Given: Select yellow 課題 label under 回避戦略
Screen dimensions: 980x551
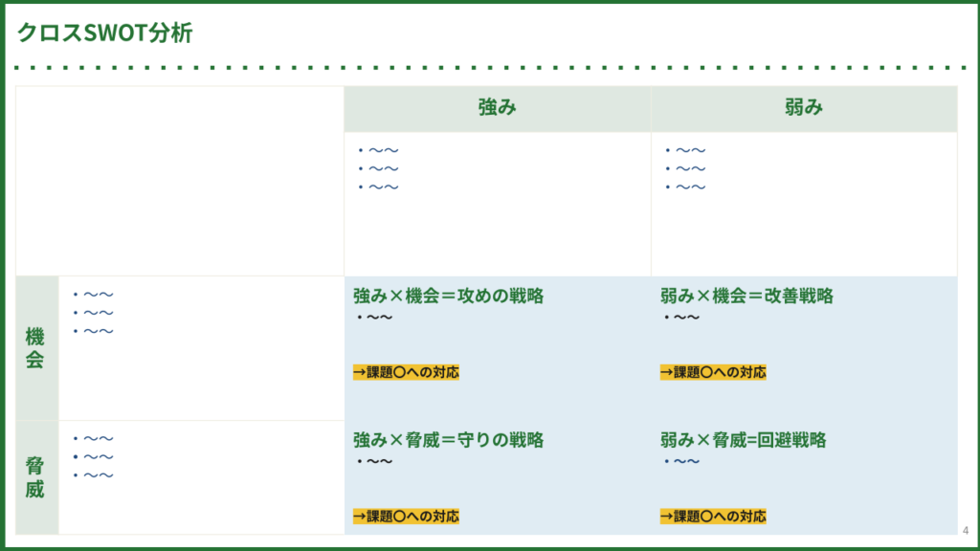Looking at the screenshot, I should (713, 517).
